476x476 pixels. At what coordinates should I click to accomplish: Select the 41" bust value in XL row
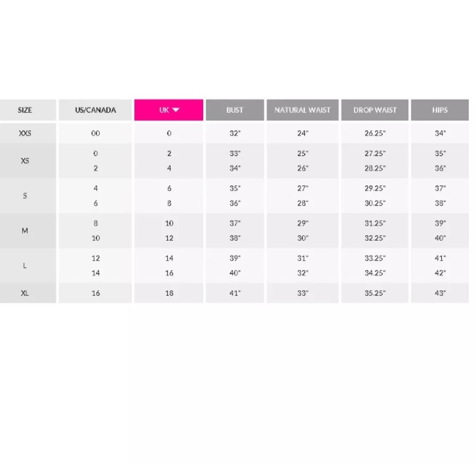tap(235, 293)
